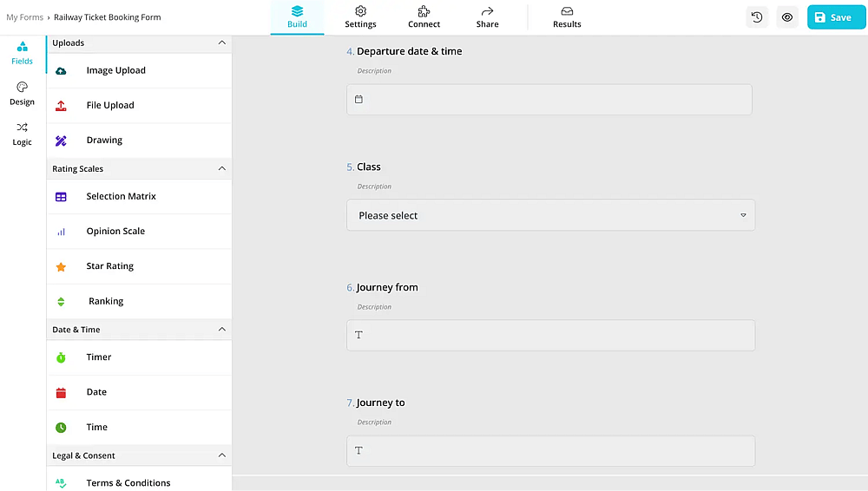Add the Drawing field
Viewport: 868px width, 491px height.
(140, 140)
